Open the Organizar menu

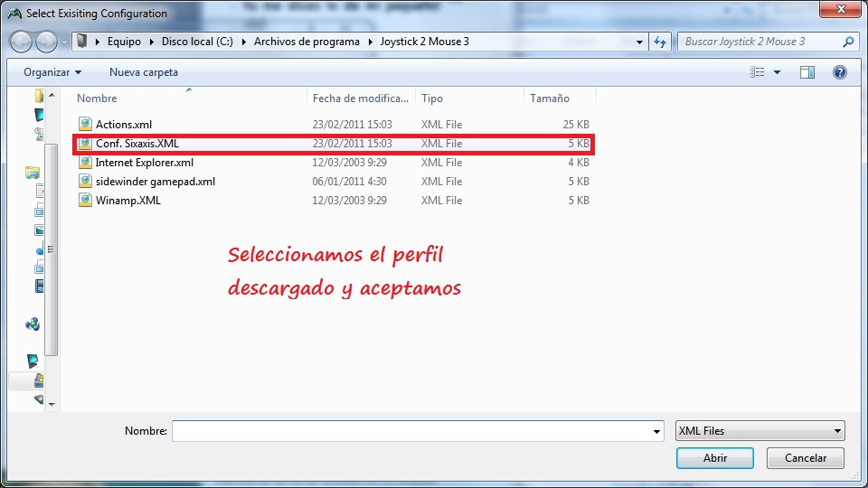click(52, 72)
